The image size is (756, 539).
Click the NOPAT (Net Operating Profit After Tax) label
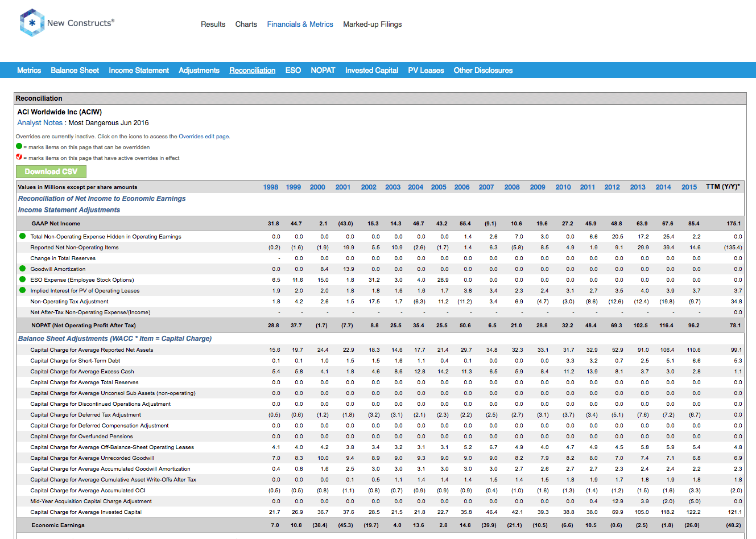(x=84, y=326)
